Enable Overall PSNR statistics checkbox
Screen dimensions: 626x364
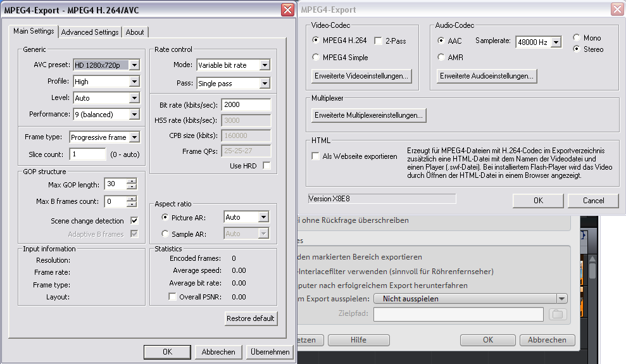tap(172, 297)
